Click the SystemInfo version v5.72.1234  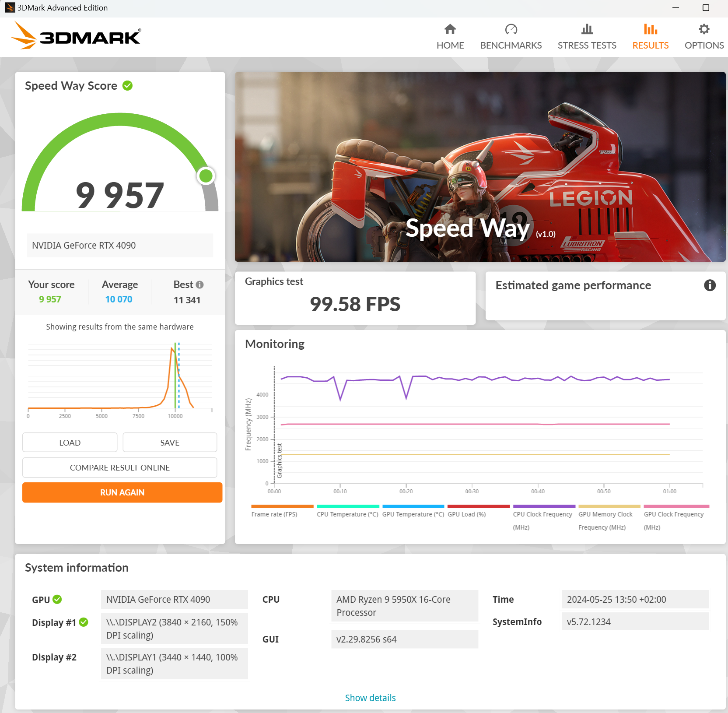(x=635, y=622)
